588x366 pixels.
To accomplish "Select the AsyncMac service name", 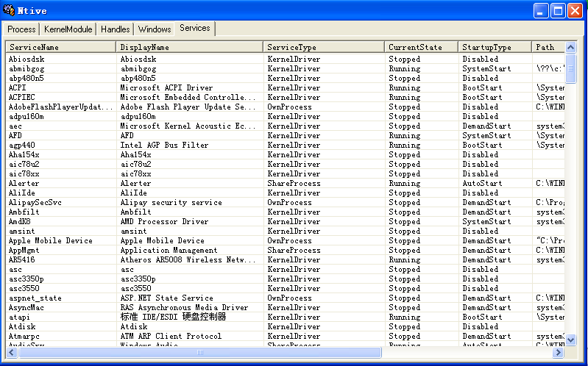I will click(26, 307).
